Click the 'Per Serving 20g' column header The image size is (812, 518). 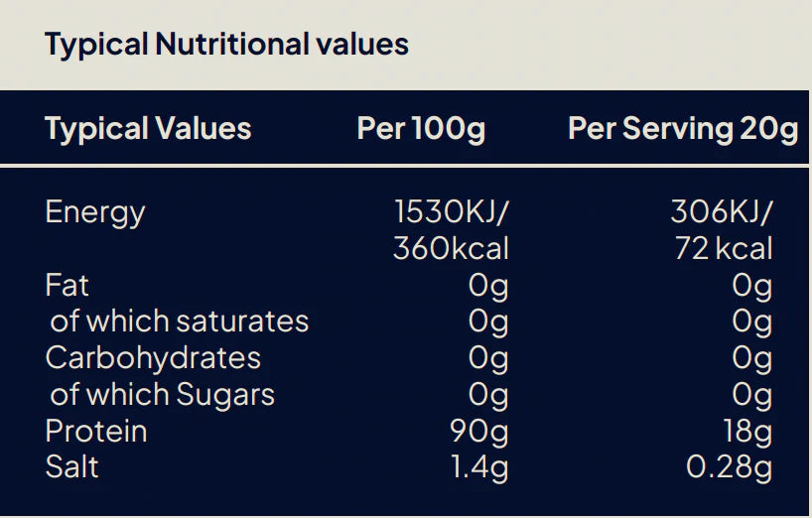pos(682,129)
